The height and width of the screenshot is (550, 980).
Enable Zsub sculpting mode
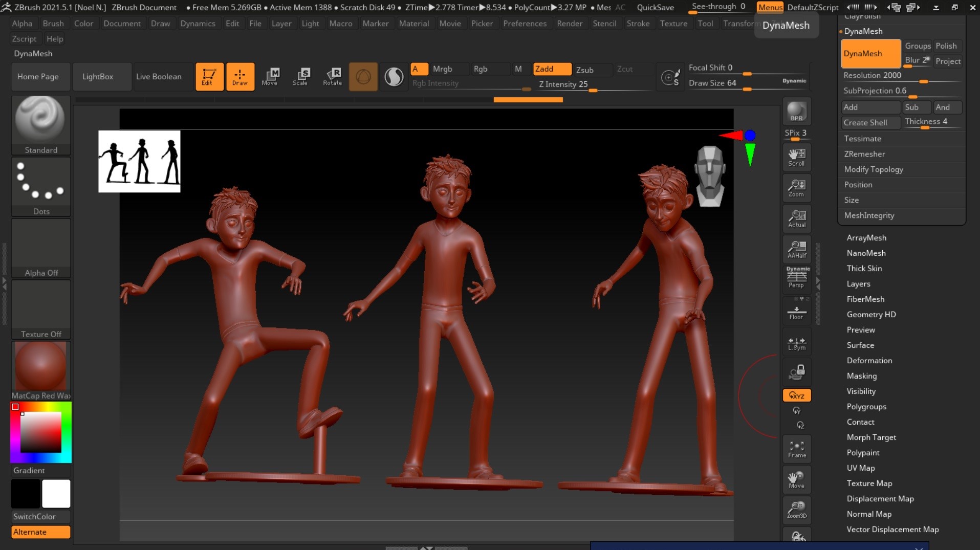584,70
